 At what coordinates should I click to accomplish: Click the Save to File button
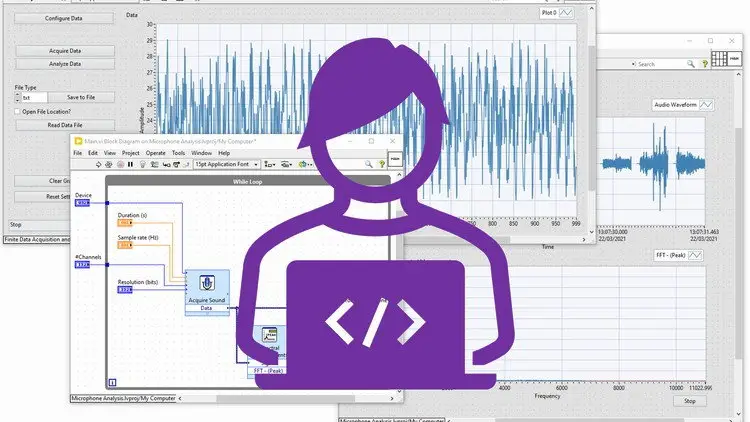(x=81, y=97)
